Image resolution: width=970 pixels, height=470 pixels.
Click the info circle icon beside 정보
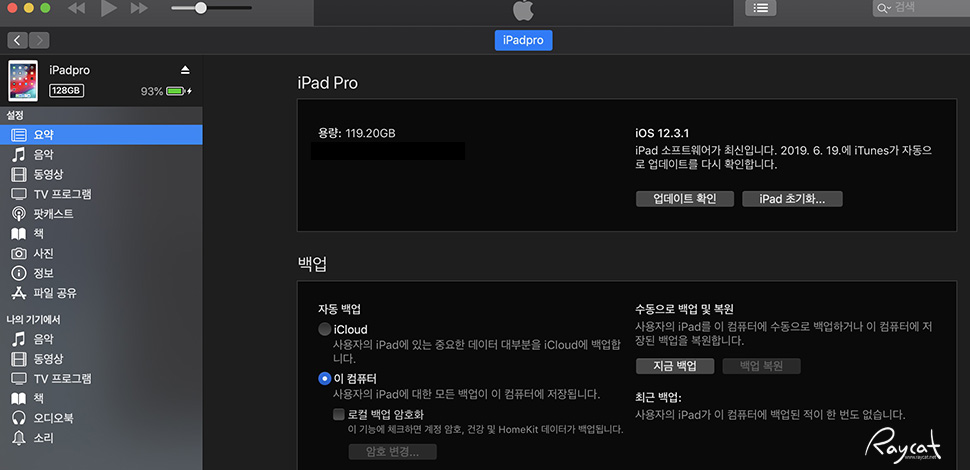click(x=19, y=273)
